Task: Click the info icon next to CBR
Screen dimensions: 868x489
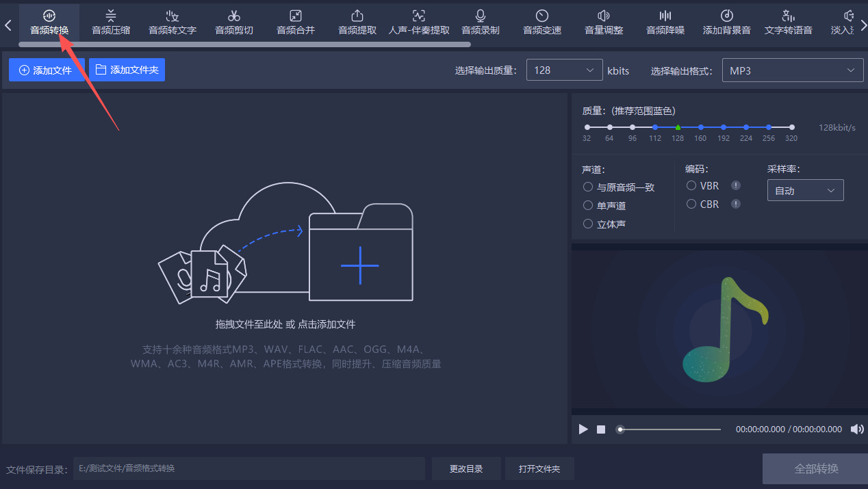Action: pos(736,204)
